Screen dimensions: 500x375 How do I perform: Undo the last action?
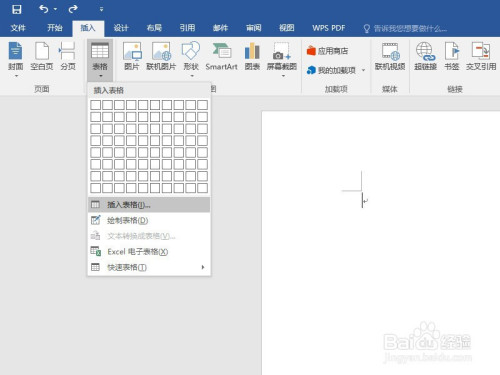[44, 9]
